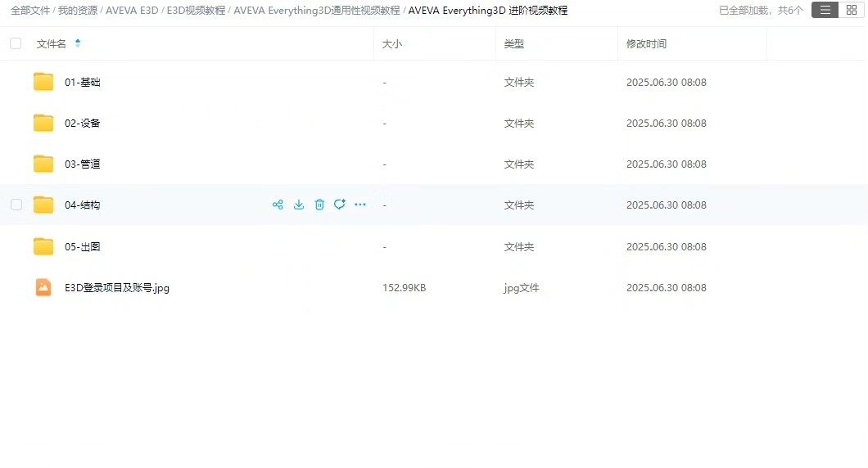Click the 01-基础 folder icon

(x=43, y=82)
